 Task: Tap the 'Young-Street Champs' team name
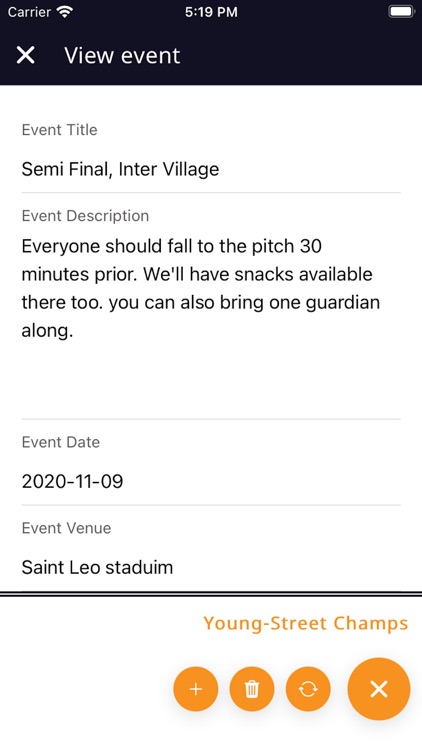[x=306, y=624]
